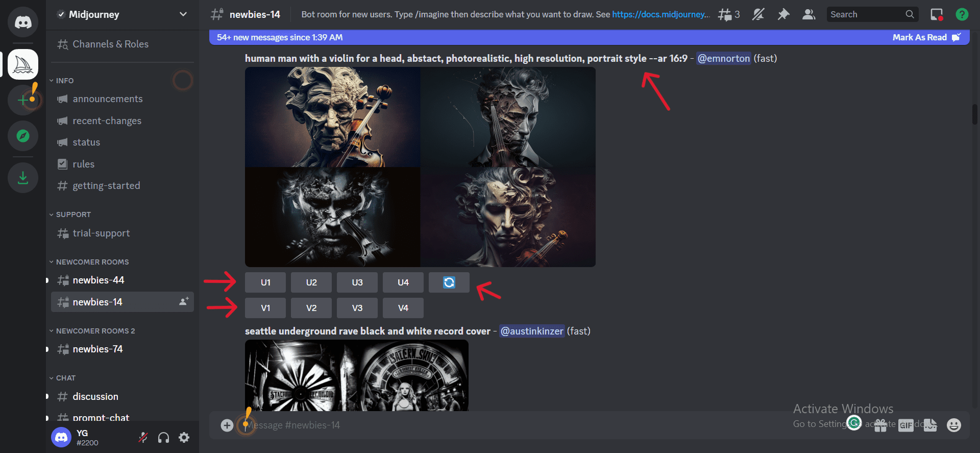This screenshot has width=980, height=453.
Task: Click Mark As Read
Action: click(920, 37)
